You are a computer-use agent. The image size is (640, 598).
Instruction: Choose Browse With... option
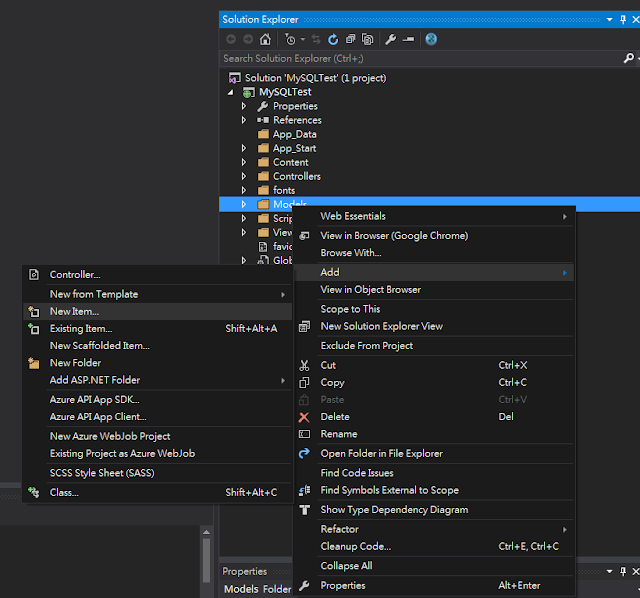433,253
